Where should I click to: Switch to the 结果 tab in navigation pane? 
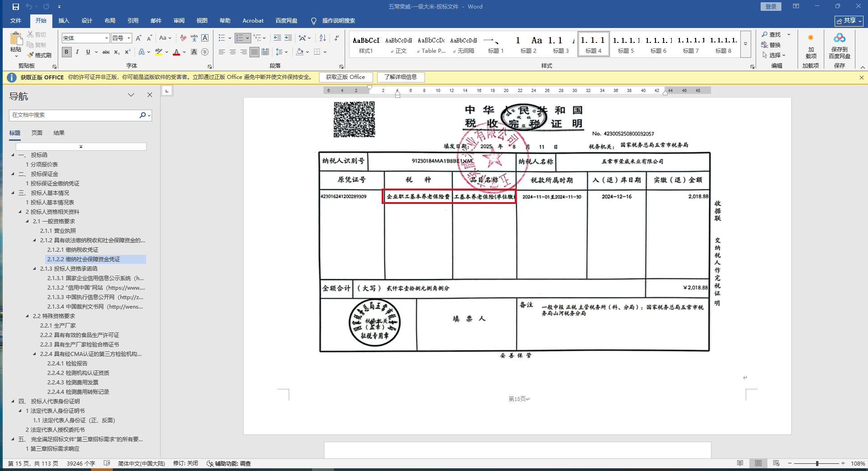click(59, 133)
